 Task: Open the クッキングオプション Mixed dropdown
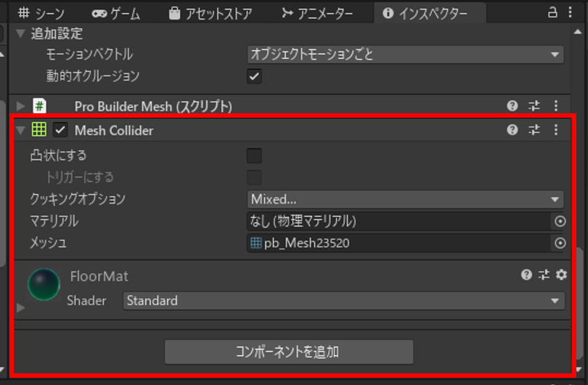point(405,200)
